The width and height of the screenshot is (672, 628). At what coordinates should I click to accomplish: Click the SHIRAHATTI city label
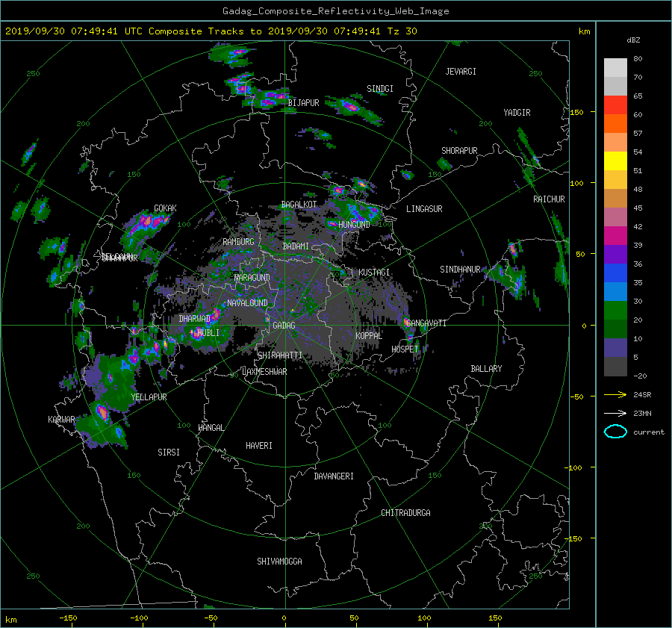[x=280, y=355]
